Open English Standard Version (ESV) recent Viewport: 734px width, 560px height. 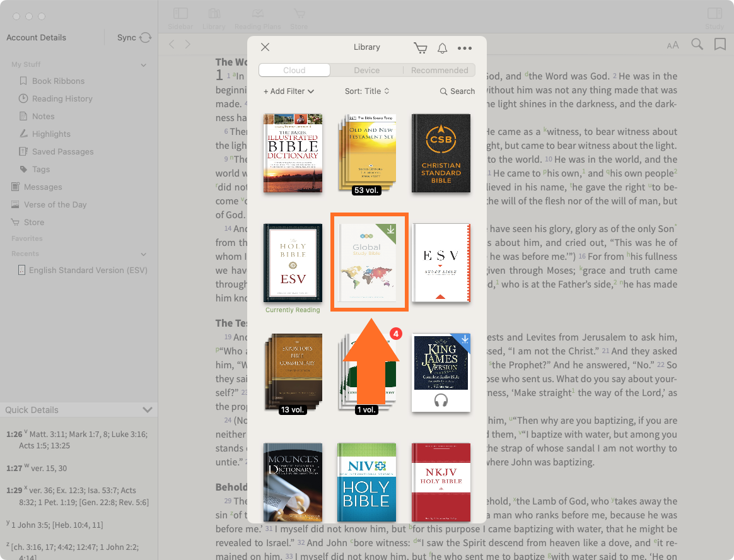(83, 270)
